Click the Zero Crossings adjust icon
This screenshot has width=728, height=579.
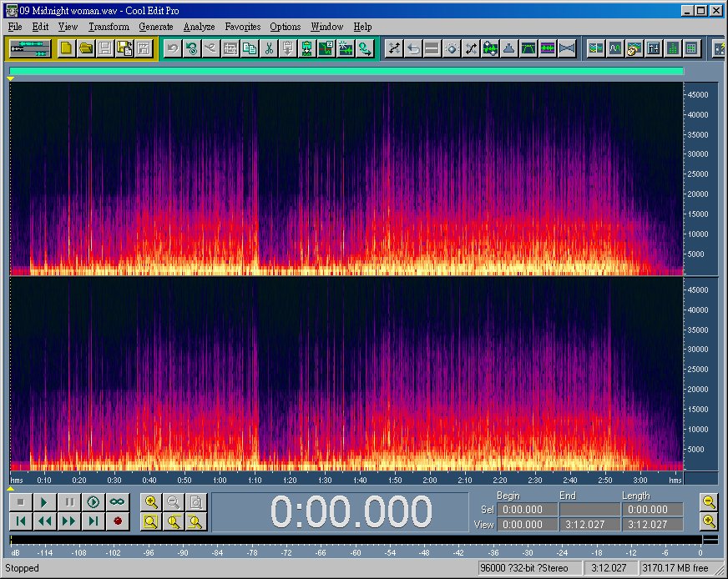coord(326,48)
